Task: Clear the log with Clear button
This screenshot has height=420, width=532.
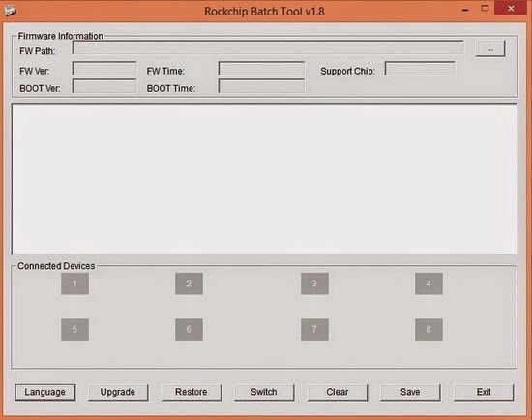Action: 338,392
